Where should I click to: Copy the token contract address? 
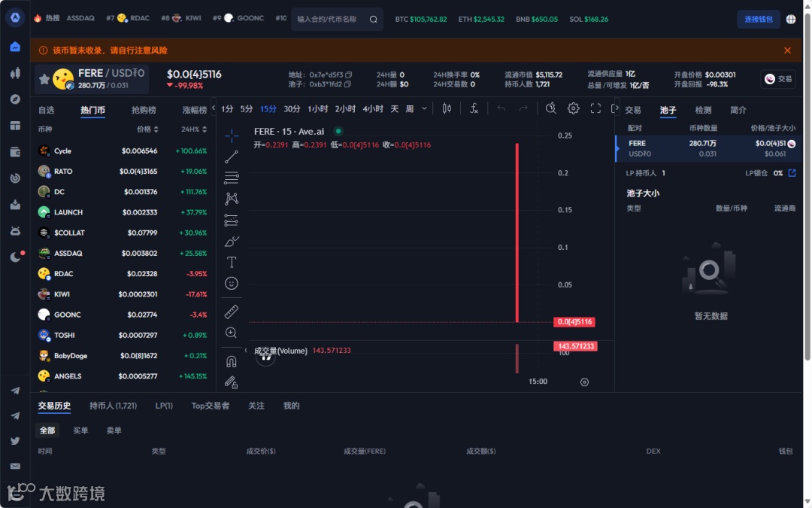(x=349, y=75)
